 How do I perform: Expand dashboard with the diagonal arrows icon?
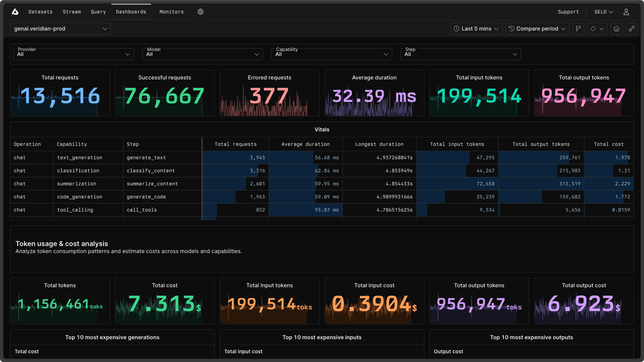[x=632, y=28]
